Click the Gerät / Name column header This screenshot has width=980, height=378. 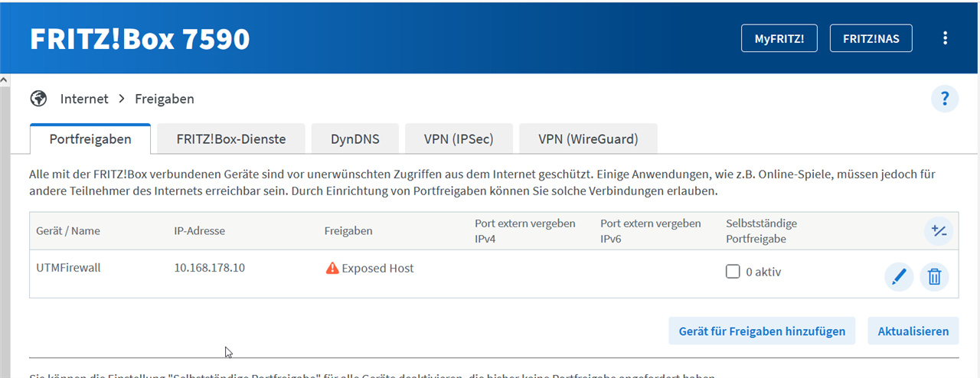[68, 230]
